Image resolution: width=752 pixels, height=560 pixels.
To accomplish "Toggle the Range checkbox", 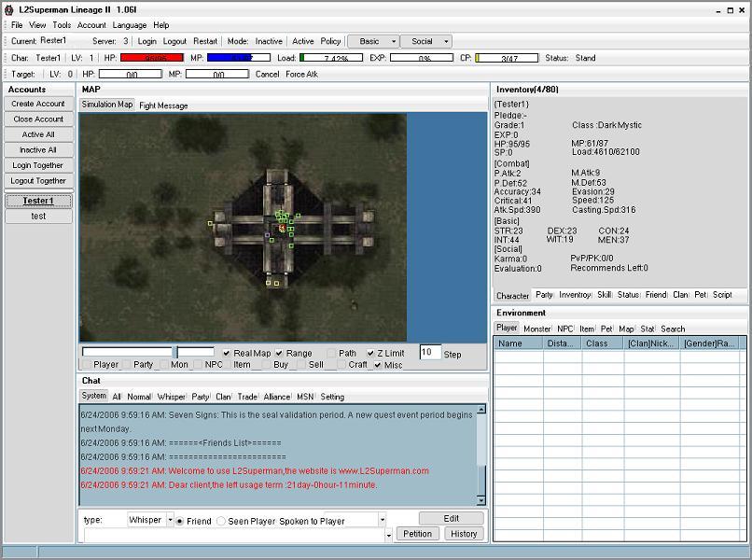I will [x=279, y=353].
